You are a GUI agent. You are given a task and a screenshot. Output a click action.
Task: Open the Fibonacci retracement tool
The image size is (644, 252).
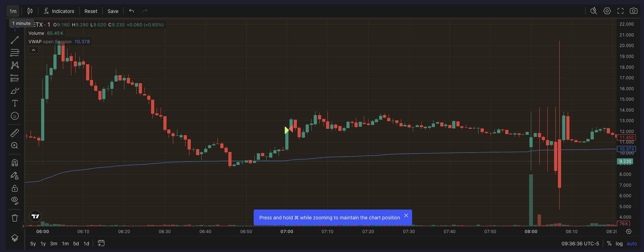pyautogui.click(x=15, y=53)
